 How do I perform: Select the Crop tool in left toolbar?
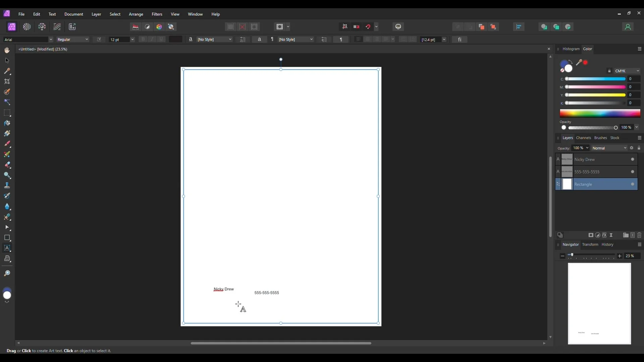point(7,81)
